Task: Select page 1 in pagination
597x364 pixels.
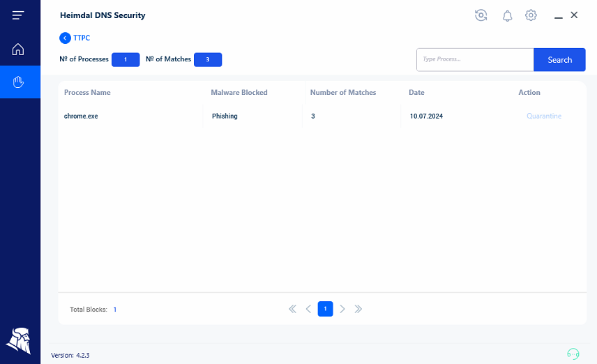Action: [x=325, y=309]
